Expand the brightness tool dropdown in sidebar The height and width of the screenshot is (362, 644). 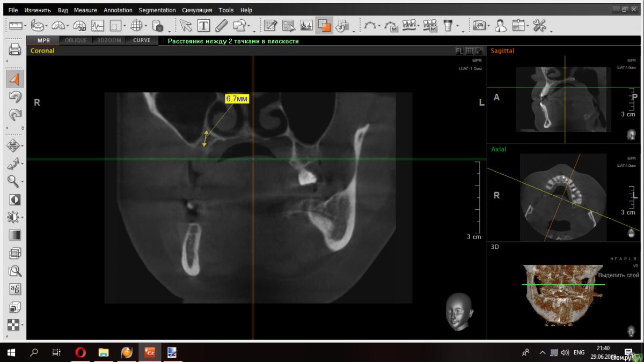point(23,218)
